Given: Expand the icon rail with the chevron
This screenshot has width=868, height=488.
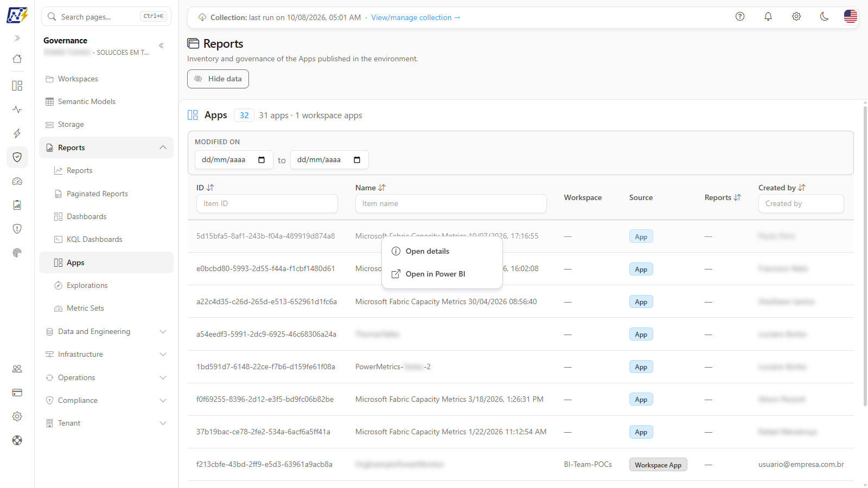Looking at the screenshot, I should pyautogui.click(x=17, y=38).
